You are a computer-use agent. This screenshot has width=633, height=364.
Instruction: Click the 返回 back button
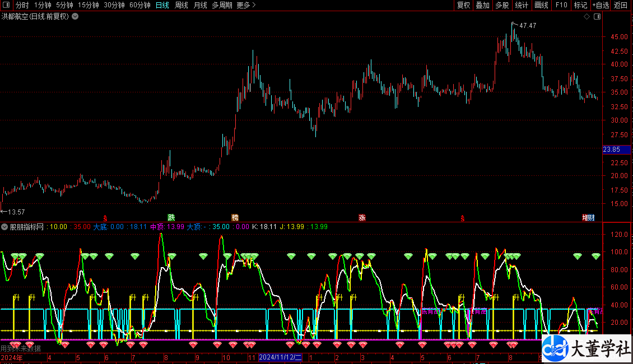pyautogui.click(x=621, y=5)
